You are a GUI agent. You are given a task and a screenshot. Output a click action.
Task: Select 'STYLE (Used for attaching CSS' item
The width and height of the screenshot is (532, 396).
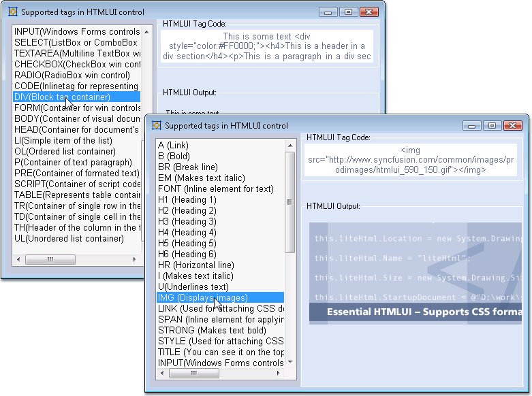(x=221, y=341)
